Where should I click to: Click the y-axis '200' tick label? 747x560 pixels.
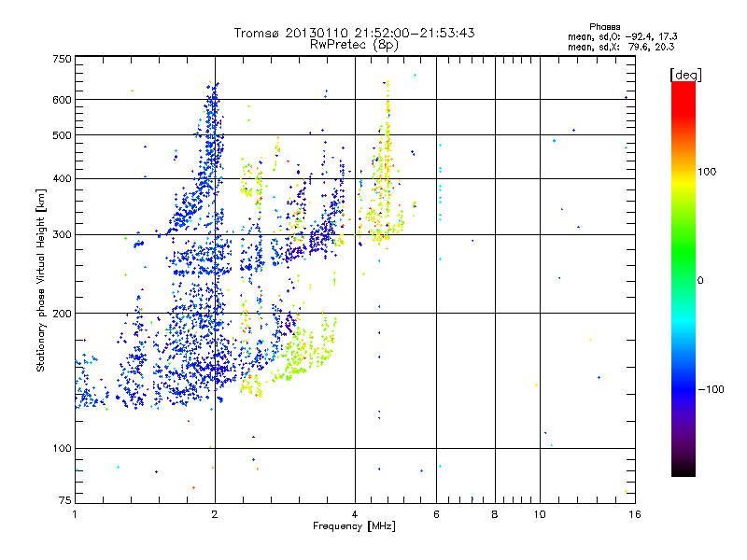[x=62, y=314]
